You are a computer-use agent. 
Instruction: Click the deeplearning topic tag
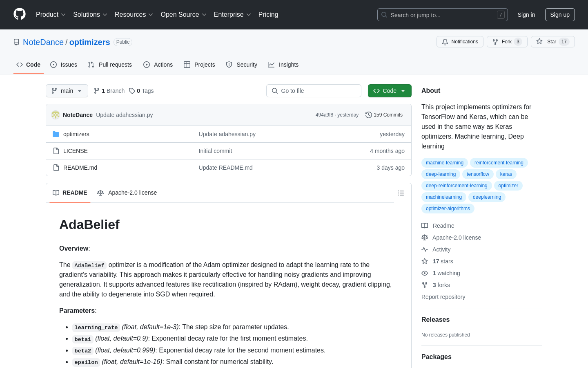click(487, 197)
